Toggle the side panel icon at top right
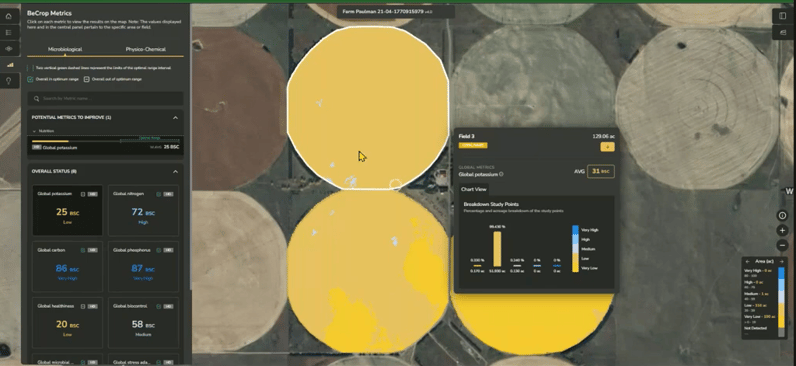The height and width of the screenshot is (366, 796). [782, 16]
